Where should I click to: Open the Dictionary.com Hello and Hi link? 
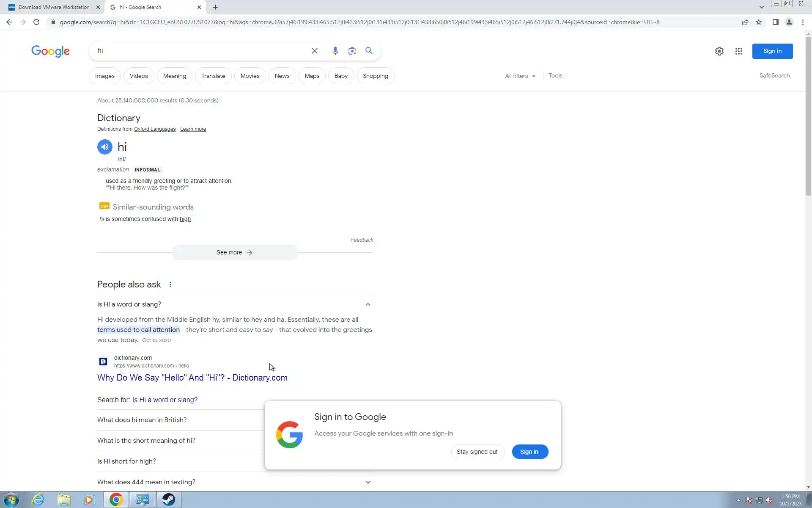coord(192,378)
